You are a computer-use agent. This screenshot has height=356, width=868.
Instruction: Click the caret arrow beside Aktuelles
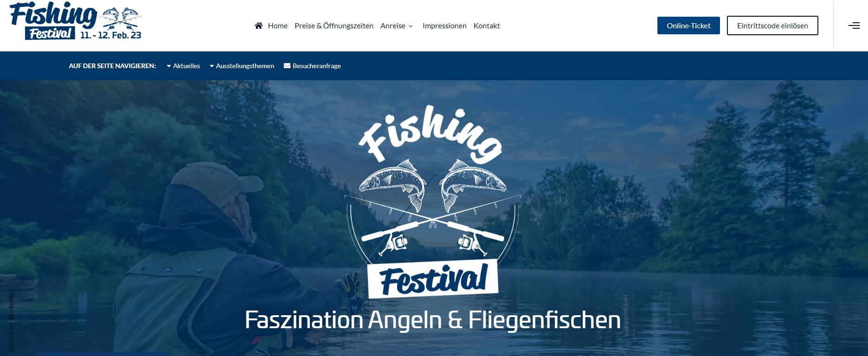tap(169, 66)
